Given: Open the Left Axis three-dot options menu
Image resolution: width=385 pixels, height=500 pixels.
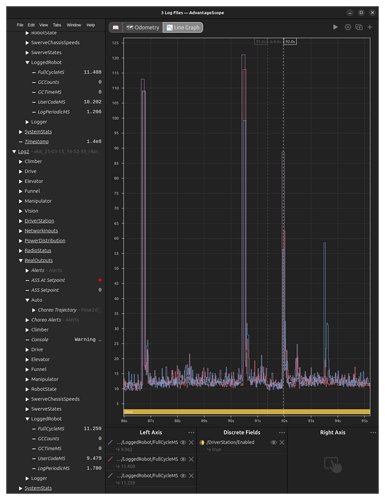Looking at the screenshot, I should [x=191, y=432].
